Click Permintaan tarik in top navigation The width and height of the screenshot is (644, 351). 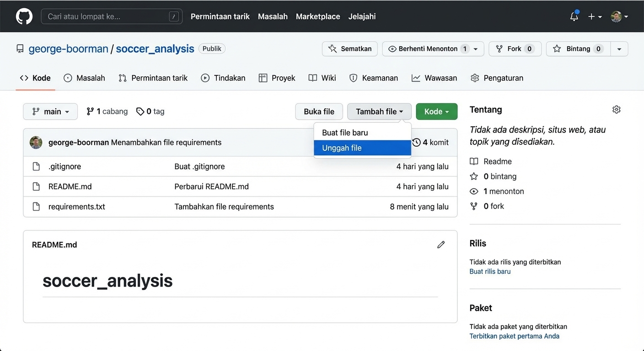(x=220, y=16)
